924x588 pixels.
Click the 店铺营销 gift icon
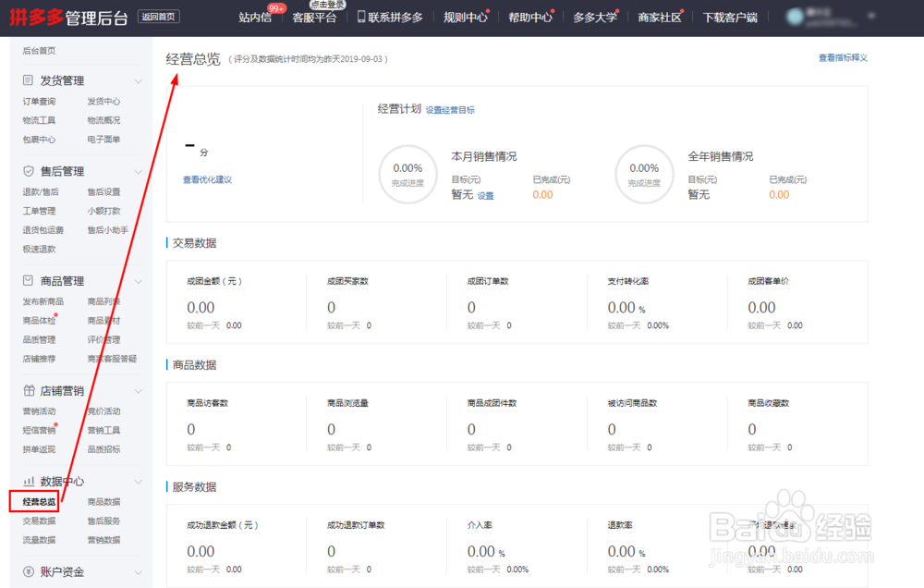tap(29, 390)
